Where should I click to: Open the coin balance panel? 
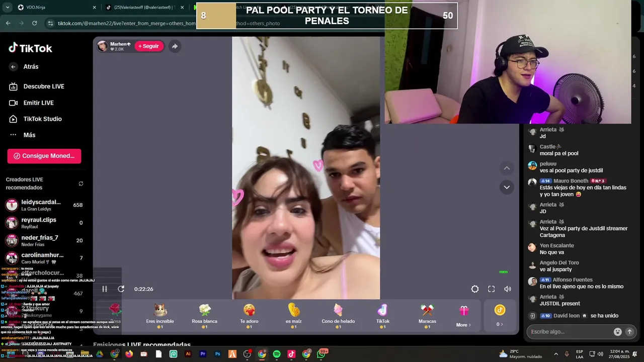click(x=500, y=316)
